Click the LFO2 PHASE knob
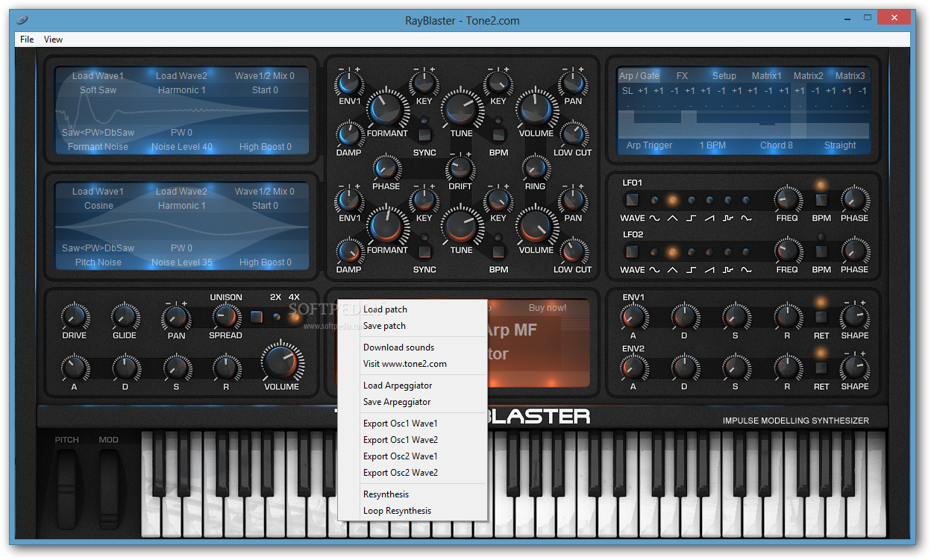The image size is (931, 560). pyautogui.click(x=854, y=251)
